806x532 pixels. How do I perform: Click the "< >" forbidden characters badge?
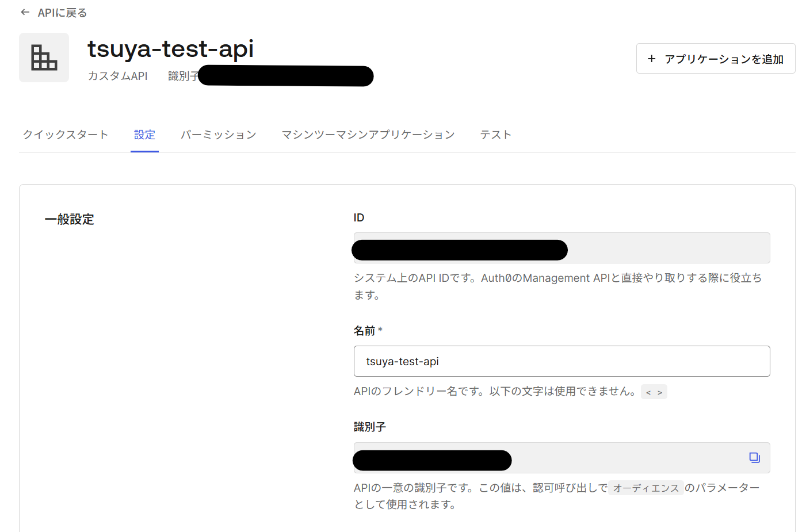654,391
